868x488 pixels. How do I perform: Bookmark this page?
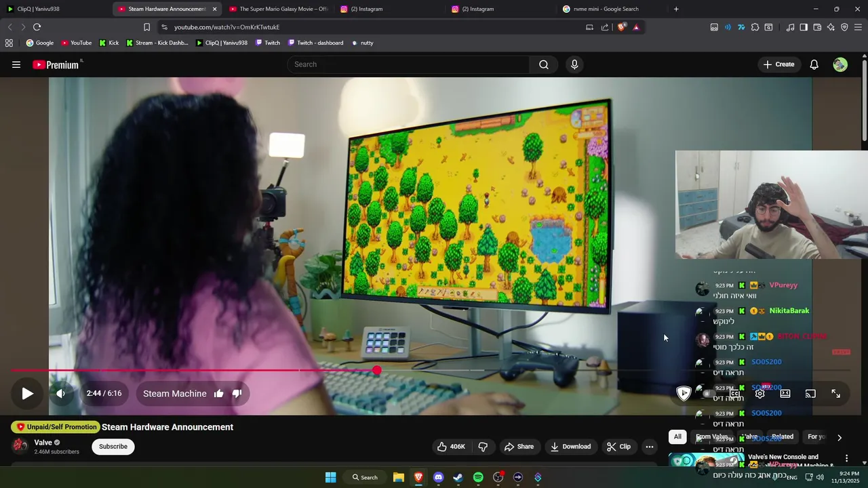(x=146, y=27)
